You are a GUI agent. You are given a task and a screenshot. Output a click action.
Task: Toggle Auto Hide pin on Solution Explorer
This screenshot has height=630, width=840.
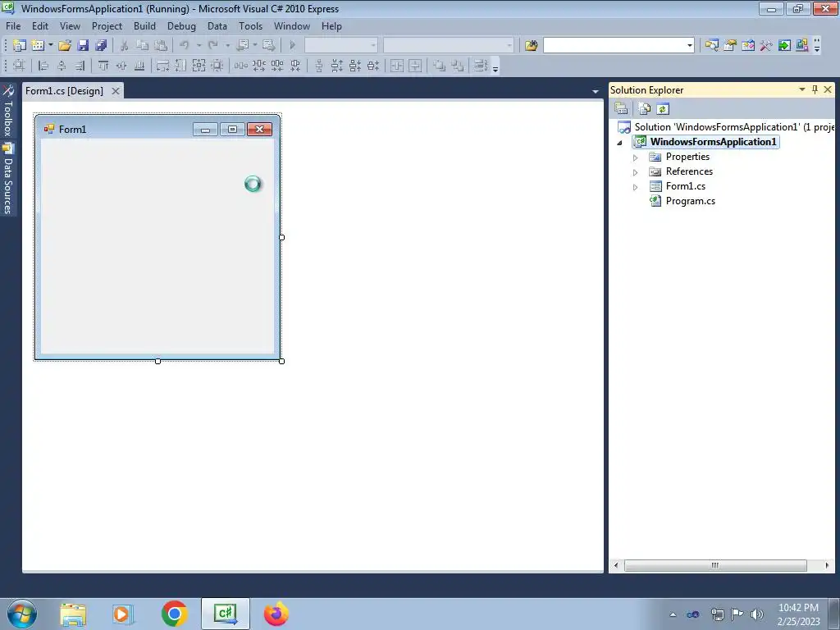coord(815,89)
